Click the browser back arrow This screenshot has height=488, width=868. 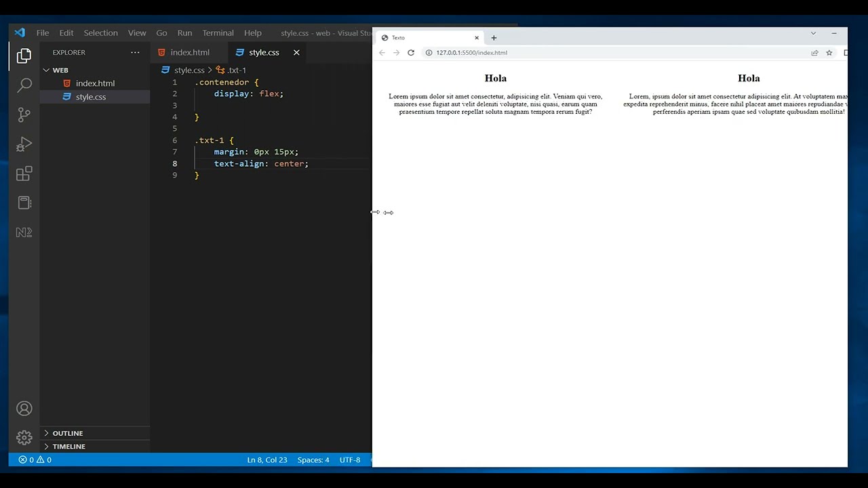(382, 53)
